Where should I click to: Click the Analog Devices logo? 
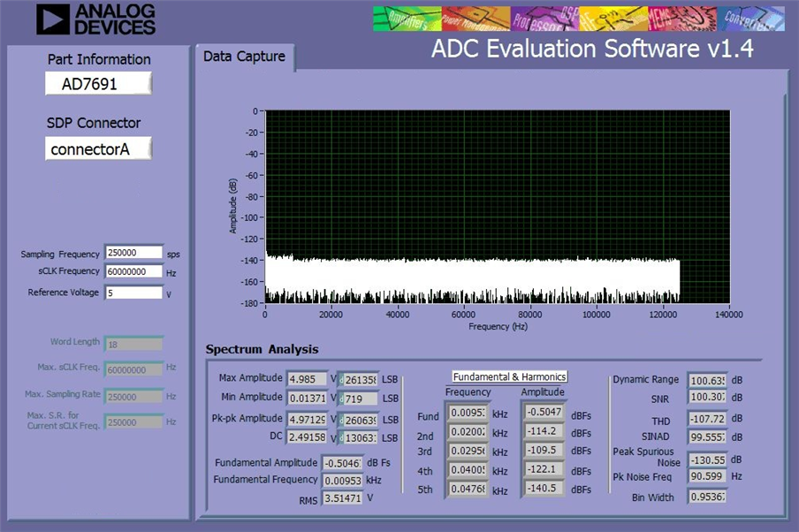pos(95,19)
